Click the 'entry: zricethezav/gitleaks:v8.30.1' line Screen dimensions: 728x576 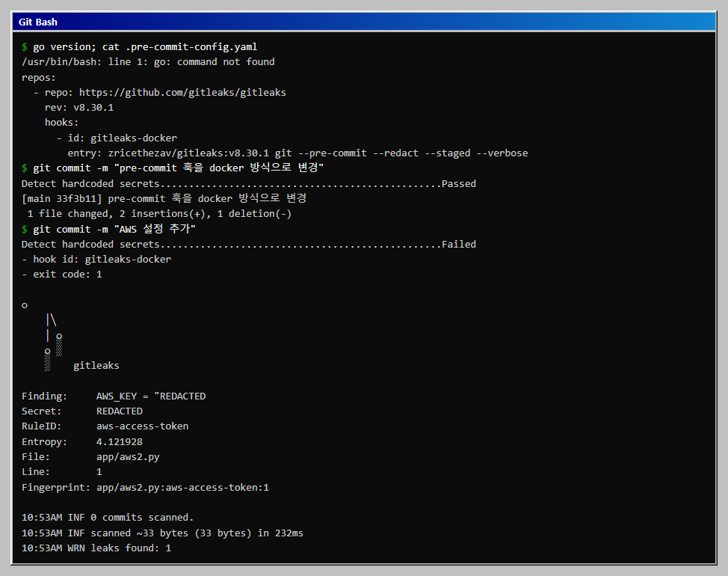click(297, 153)
